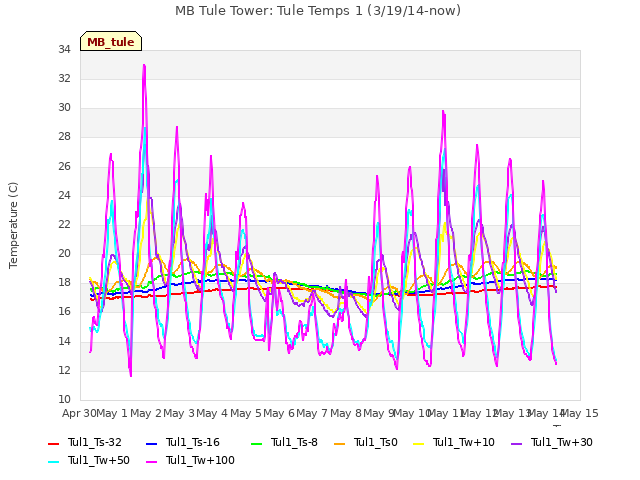The height and width of the screenshot is (480, 640).
Task: Click the Tul1_Ts-16 legend label
Action: tap(193, 442)
